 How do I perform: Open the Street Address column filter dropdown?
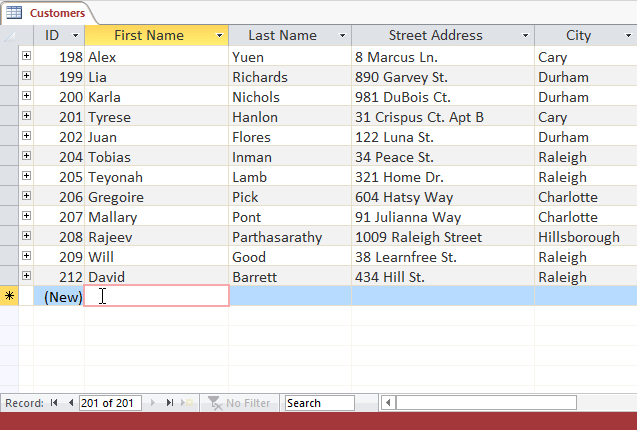[x=526, y=36]
